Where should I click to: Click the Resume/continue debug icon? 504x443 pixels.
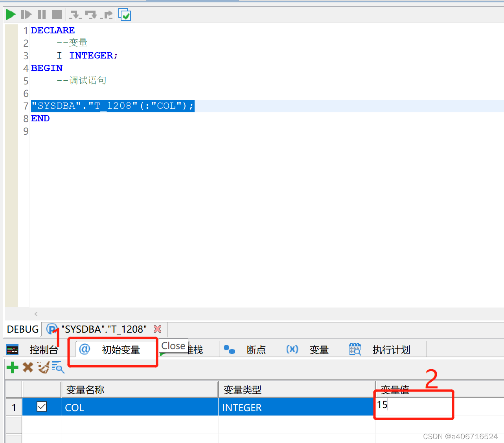coord(26,15)
